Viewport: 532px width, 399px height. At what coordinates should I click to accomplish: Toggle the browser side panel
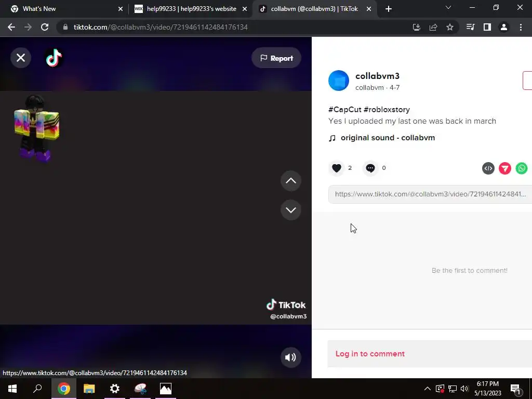tap(487, 27)
